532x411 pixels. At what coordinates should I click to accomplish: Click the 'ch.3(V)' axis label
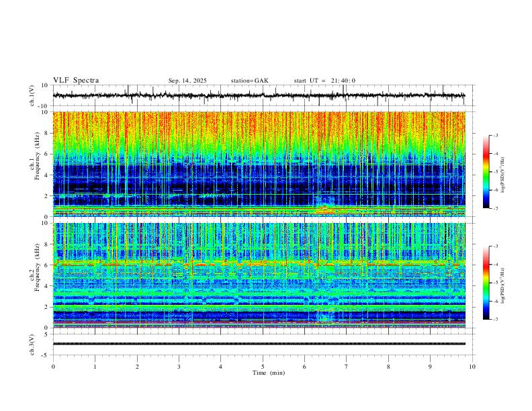[x=32, y=345]
